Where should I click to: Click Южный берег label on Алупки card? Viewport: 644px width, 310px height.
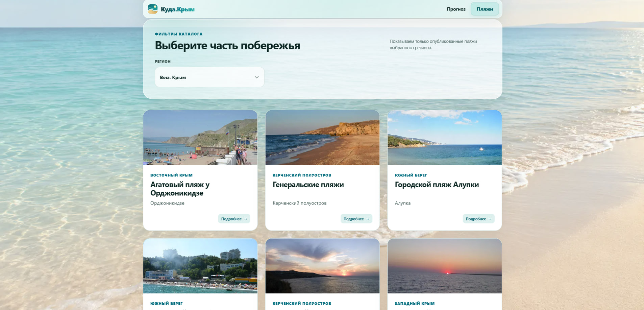[x=411, y=175]
